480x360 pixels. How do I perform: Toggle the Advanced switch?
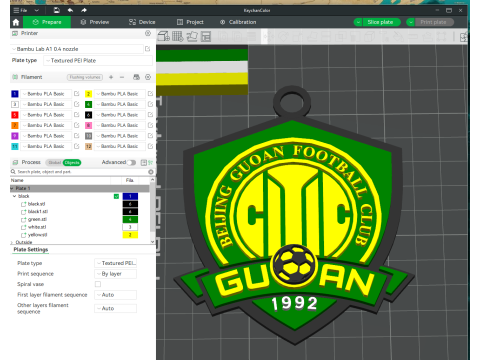[x=131, y=163]
